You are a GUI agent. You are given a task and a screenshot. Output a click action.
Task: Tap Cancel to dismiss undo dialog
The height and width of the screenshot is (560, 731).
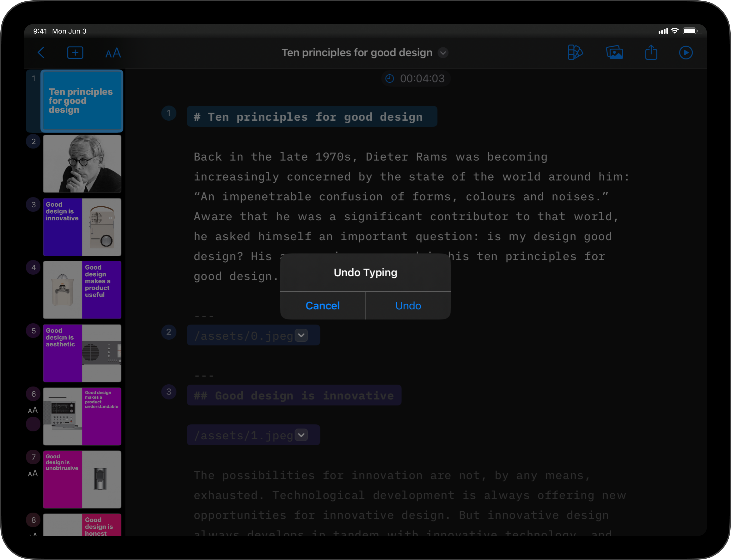coord(322,305)
